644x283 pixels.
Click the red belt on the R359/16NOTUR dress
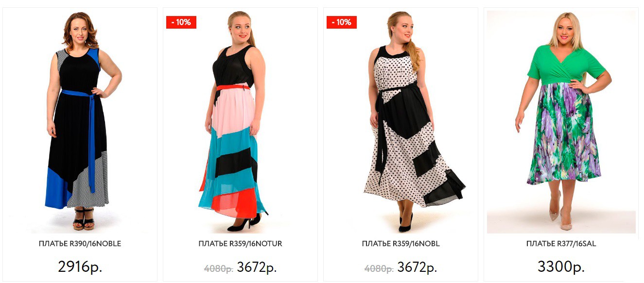tap(233, 87)
